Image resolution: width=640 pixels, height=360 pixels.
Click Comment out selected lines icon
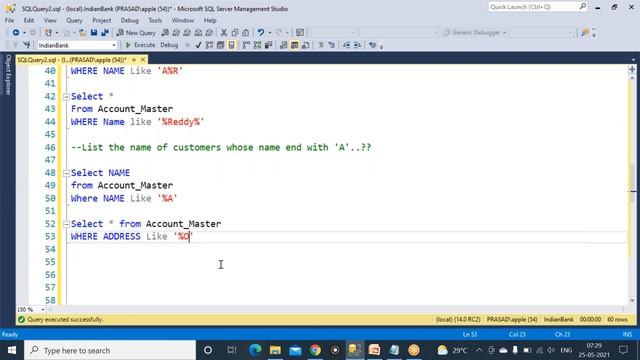point(320,45)
